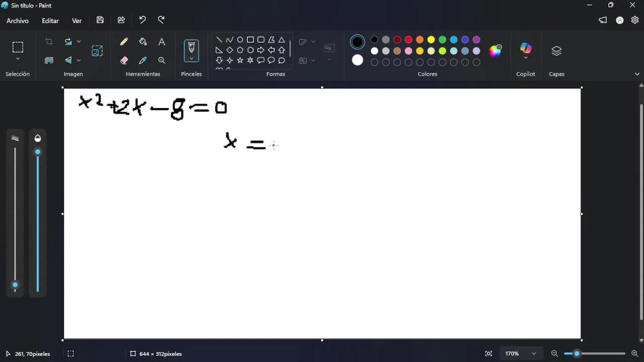This screenshot has width=644, height=362.
Task: Click the Rotate image icon
Action: (68, 42)
